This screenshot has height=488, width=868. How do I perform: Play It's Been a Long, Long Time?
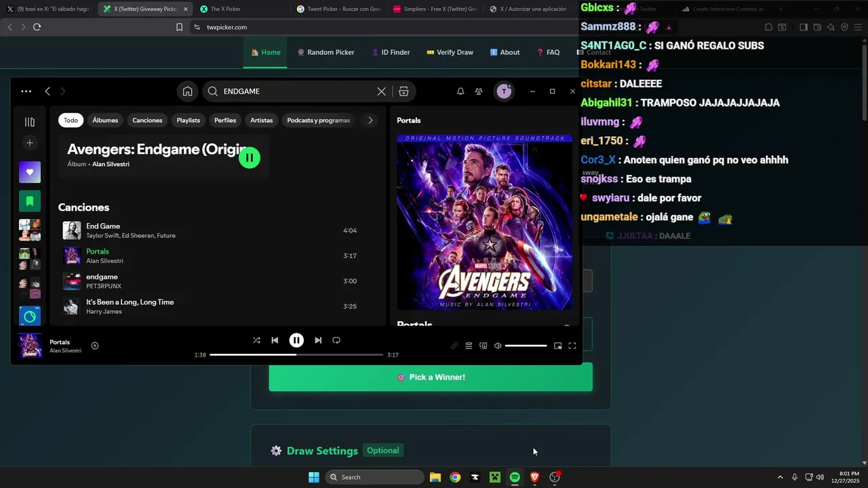tap(216, 306)
